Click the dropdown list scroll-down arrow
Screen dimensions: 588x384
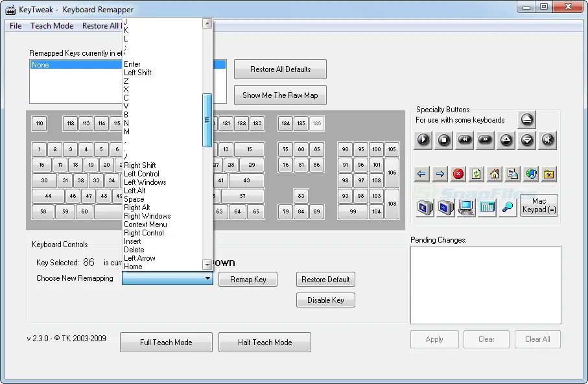coord(207,265)
